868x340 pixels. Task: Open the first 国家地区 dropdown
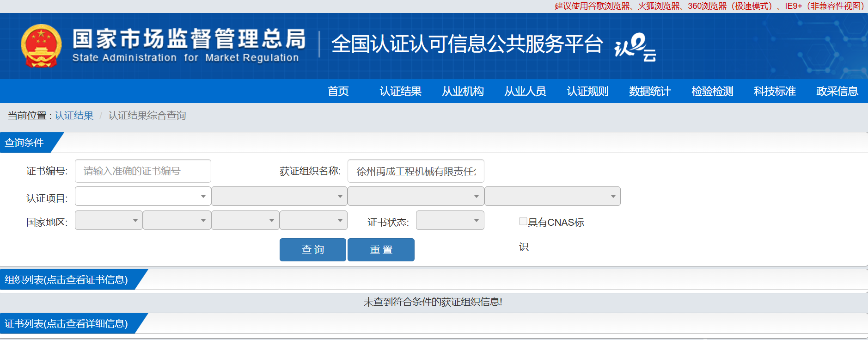tap(109, 220)
